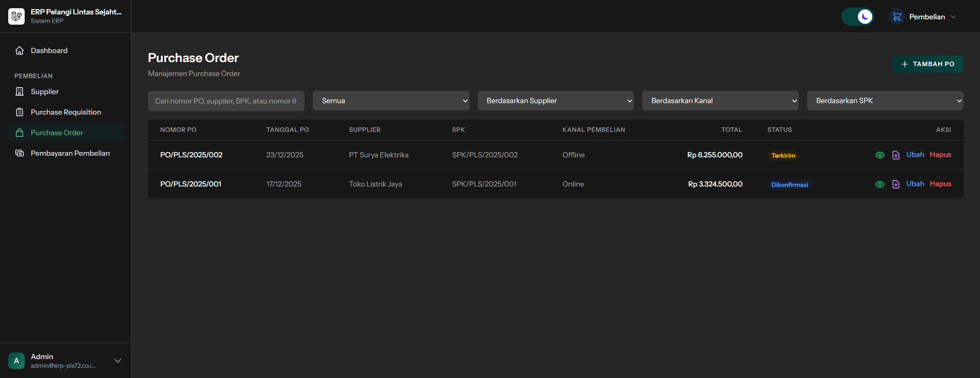Open the Berdasarkan SPK filter dropdown

tap(885, 101)
